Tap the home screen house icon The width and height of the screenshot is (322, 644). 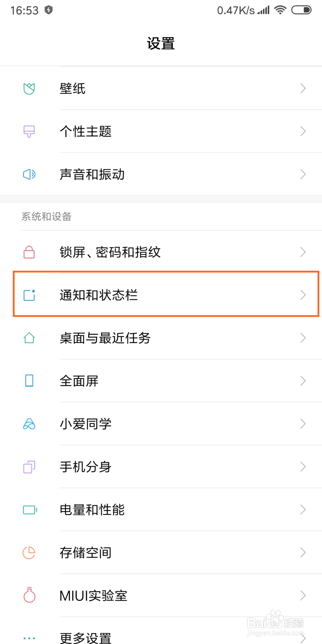click(x=29, y=338)
